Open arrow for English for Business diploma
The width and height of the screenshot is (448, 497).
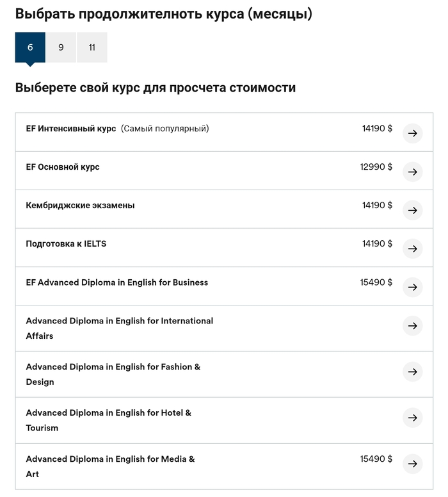point(413,287)
